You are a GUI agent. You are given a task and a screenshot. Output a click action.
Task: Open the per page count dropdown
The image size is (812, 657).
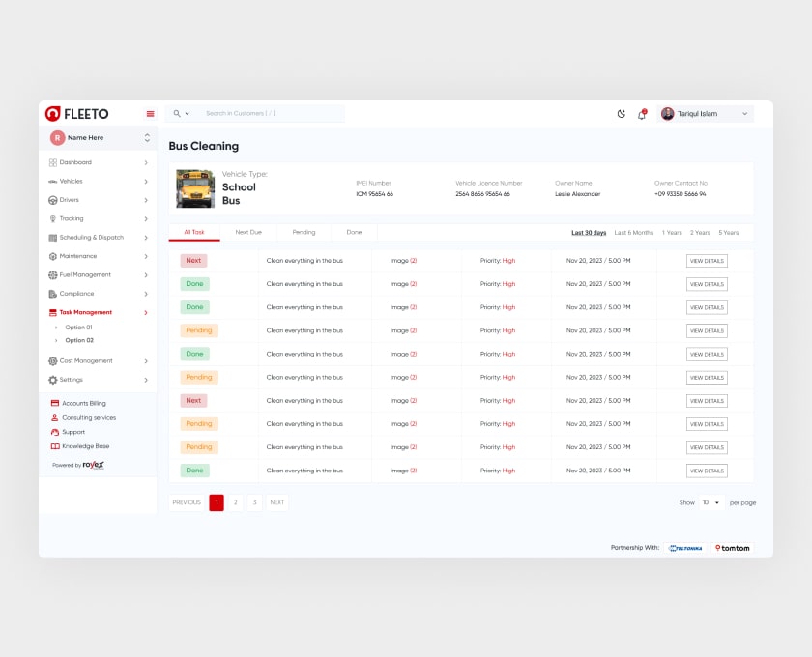click(711, 502)
